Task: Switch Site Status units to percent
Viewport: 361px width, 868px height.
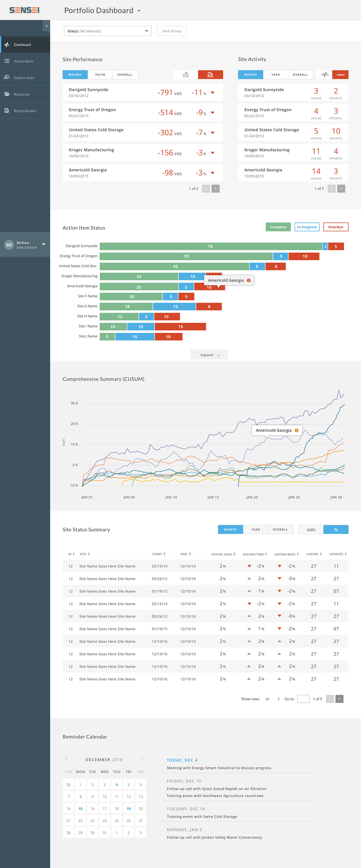Action: pos(336,530)
